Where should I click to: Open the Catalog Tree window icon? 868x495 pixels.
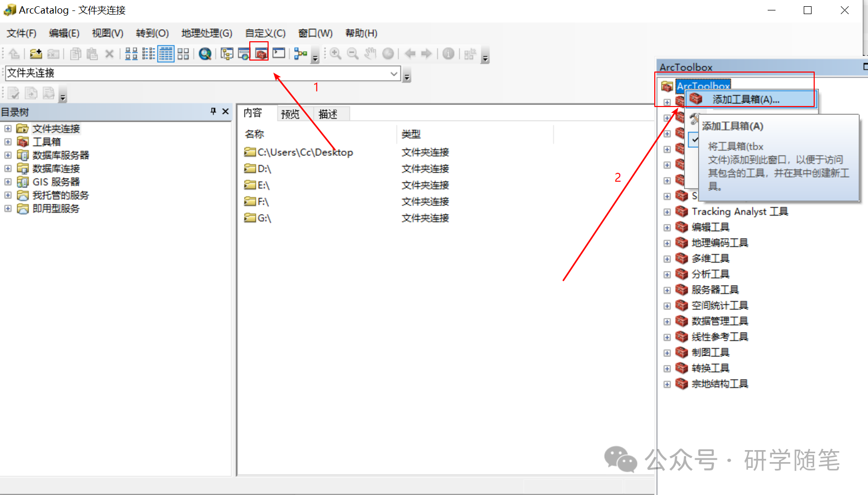(227, 53)
